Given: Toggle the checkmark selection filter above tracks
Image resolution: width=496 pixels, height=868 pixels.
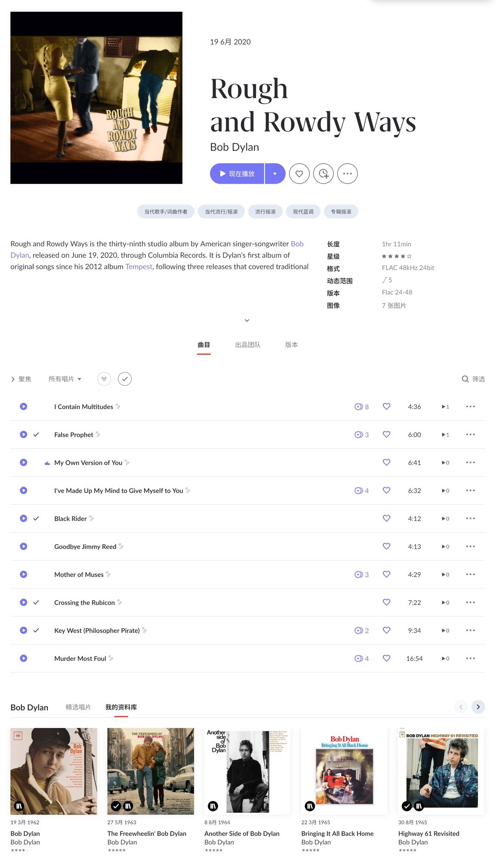Looking at the screenshot, I should [125, 379].
